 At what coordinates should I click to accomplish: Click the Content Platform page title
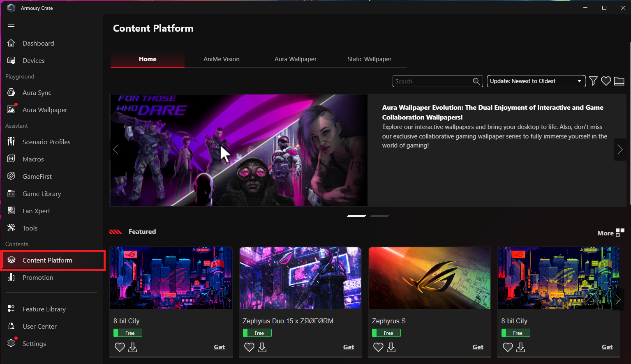point(153,28)
